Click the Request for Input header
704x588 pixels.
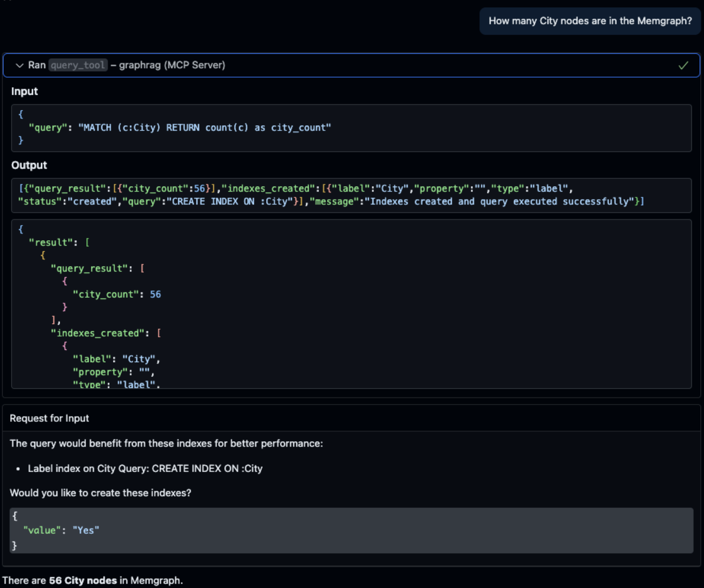(49, 418)
